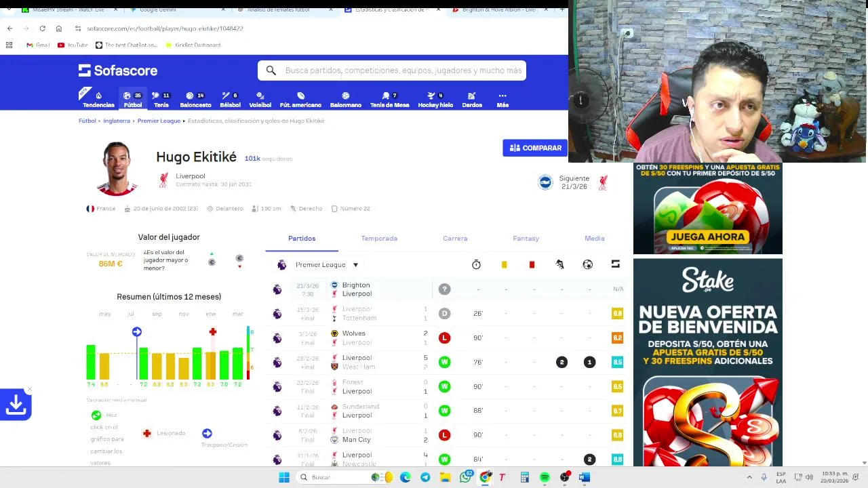Viewport: 868px width, 488px height.
Task: Click the yellow card column icon
Action: (x=504, y=264)
